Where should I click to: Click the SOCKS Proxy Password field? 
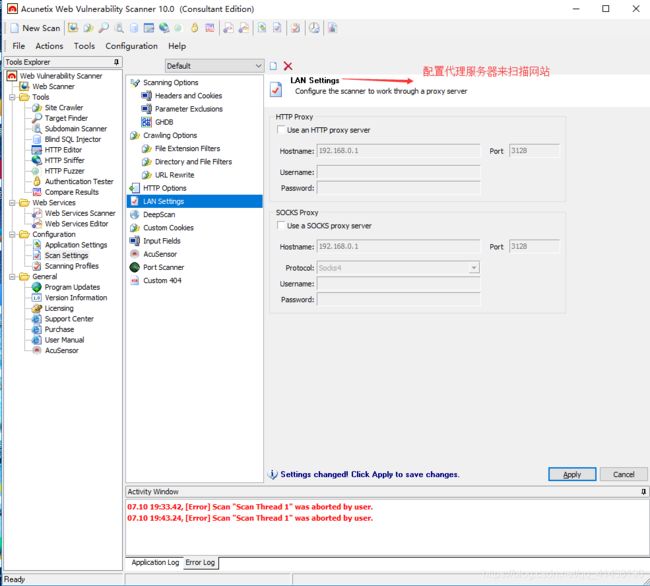click(398, 299)
